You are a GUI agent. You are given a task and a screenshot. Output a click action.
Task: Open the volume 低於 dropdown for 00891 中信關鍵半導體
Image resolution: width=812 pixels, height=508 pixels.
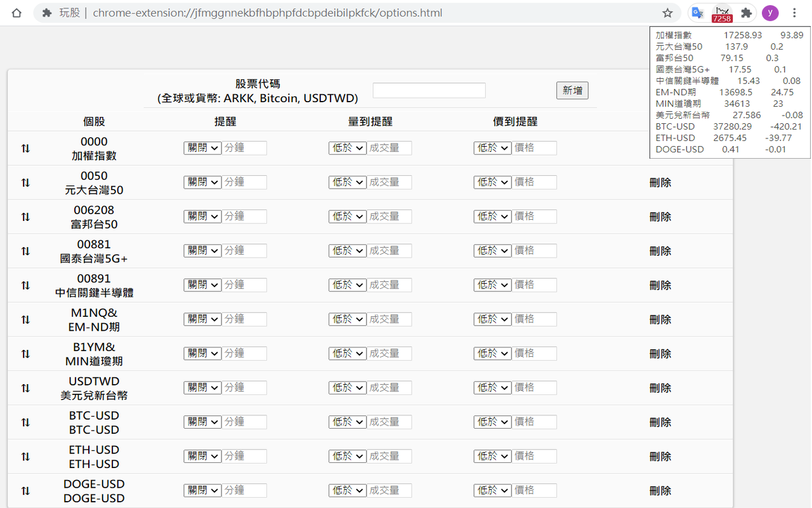[x=348, y=285]
